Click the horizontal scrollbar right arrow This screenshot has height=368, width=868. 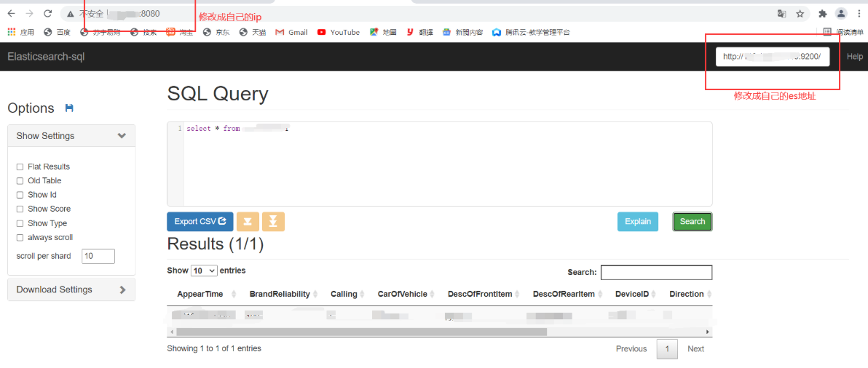(x=708, y=332)
